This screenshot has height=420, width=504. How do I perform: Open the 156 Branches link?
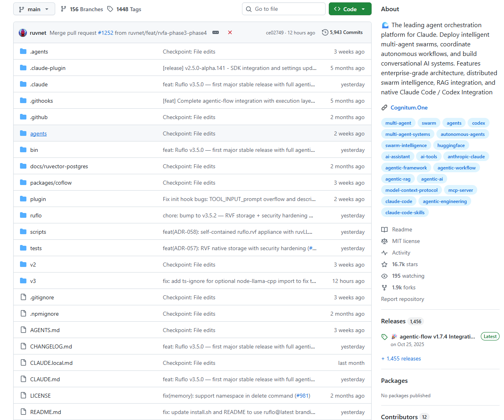pos(82,9)
